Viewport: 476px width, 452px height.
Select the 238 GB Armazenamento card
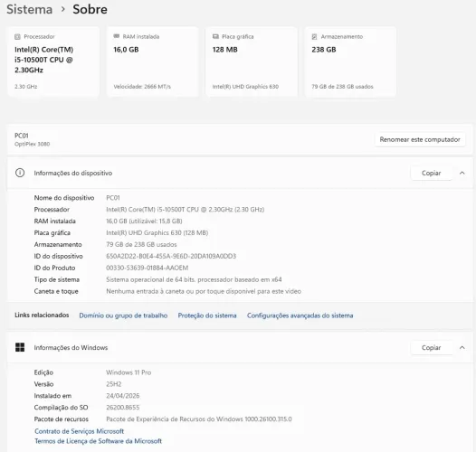pos(350,61)
